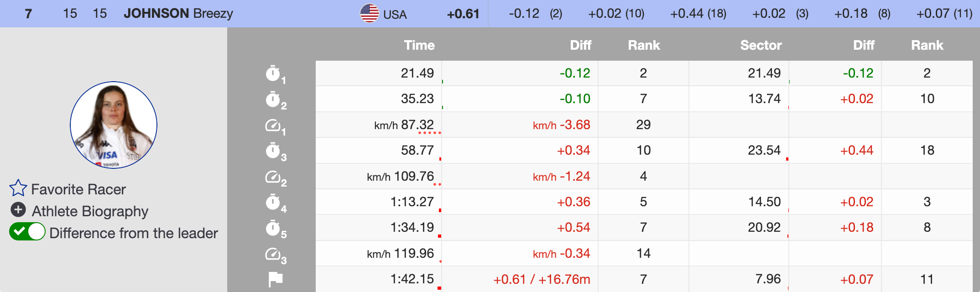
Task: Click the intermediate 3 stopwatch icon
Action: 273,151
